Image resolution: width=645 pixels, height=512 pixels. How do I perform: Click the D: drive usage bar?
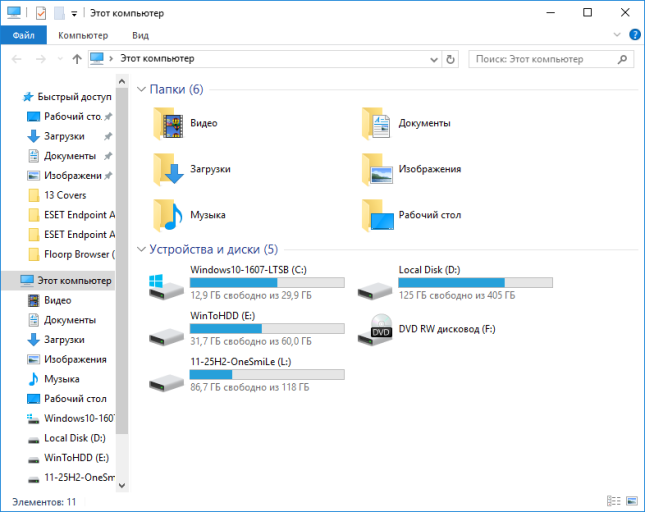coord(475,283)
